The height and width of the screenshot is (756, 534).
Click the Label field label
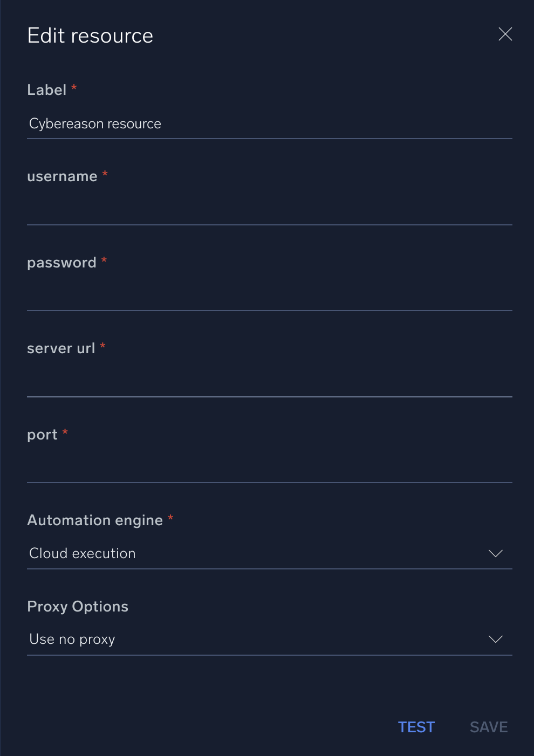pos(46,90)
